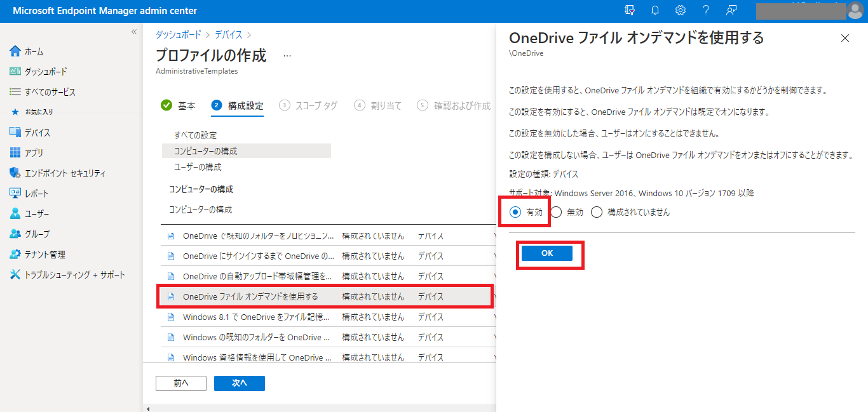Open トラブルシューティング + サポート tools icon
Image resolution: width=868 pixels, height=412 pixels.
coord(15,275)
